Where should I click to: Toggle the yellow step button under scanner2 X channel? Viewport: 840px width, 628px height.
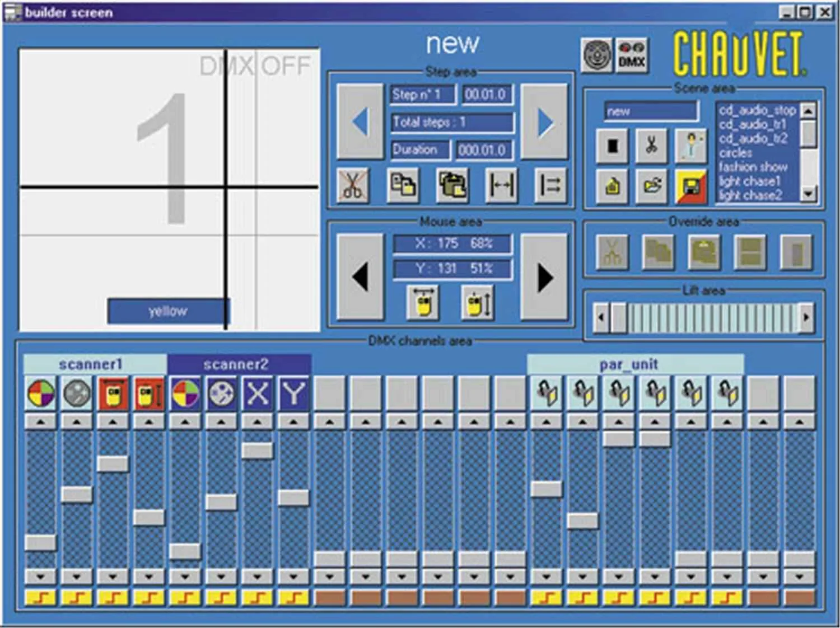258,597
